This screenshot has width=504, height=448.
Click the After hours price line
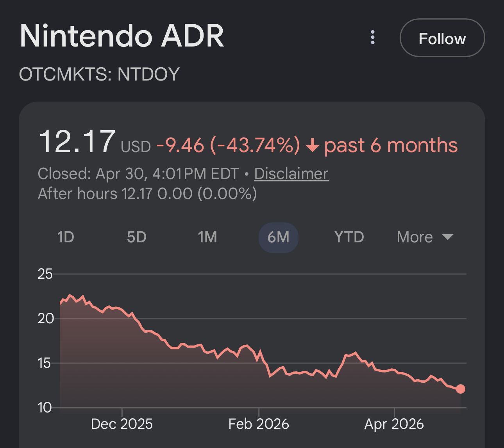pyautogui.click(x=147, y=194)
